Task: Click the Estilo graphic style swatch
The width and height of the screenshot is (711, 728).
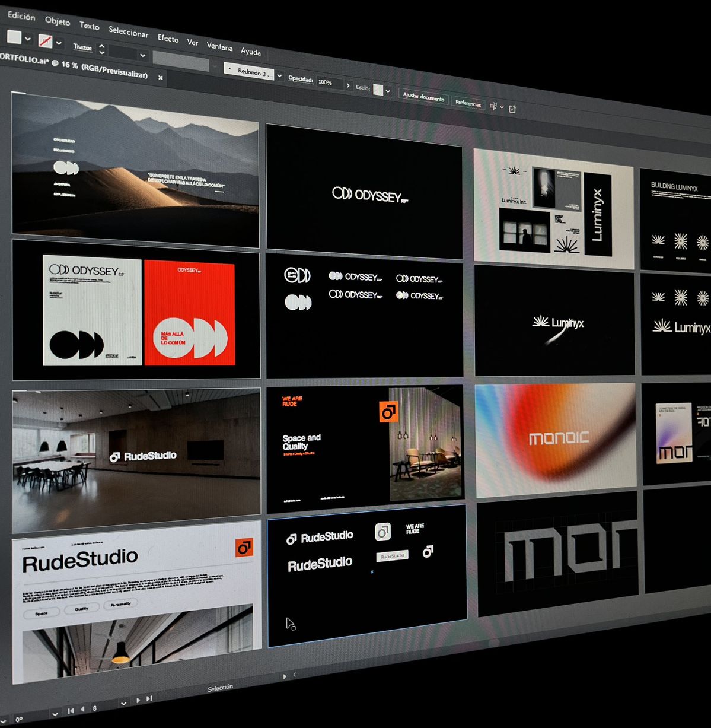Action: [x=378, y=90]
